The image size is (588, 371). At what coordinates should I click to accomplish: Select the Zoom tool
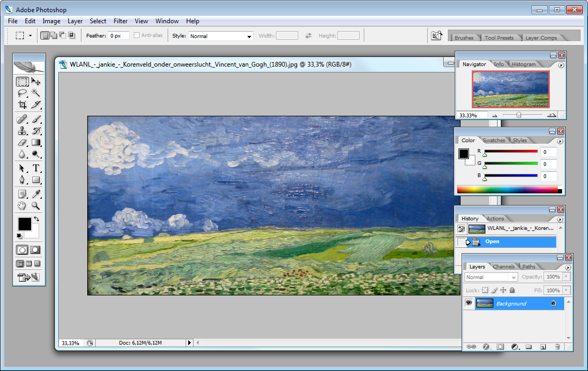[x=36, y=206]
